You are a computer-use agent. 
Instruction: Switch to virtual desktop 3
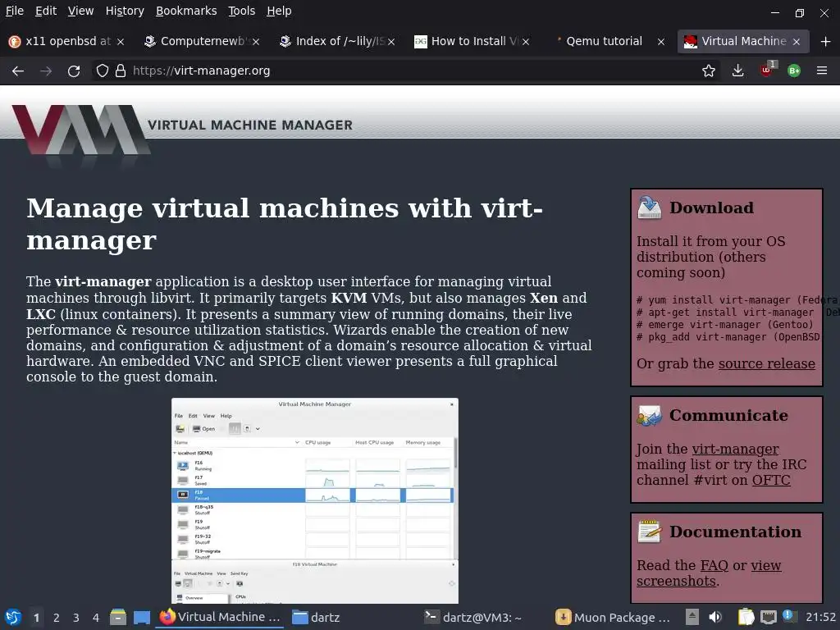(x=76, y=618)
